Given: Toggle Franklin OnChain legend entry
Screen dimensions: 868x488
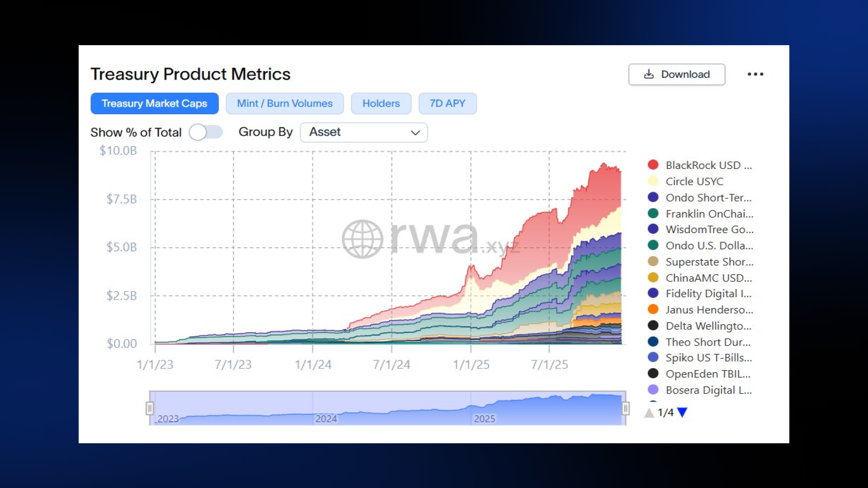Looking at the screenshot, I should pyautogui.click(x=709, y=214).
